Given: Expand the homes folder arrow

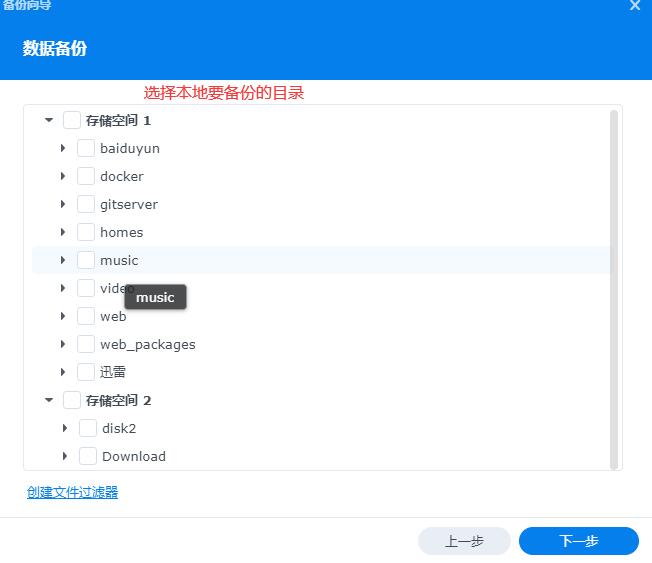Looking at the screenshot, I should [63, 232].
